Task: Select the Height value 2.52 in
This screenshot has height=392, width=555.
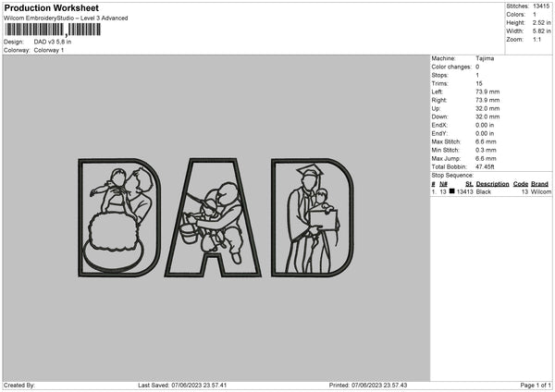Action: click(x=541, y=22)
